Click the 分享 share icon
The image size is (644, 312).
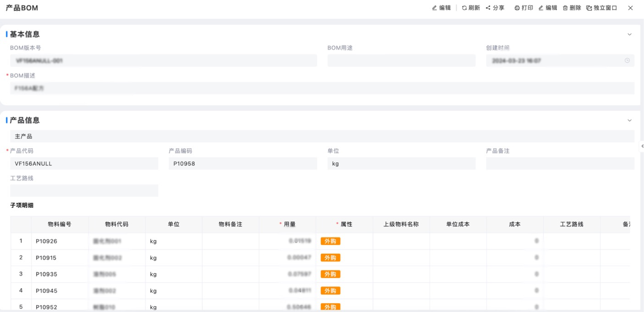pos(495,8)
